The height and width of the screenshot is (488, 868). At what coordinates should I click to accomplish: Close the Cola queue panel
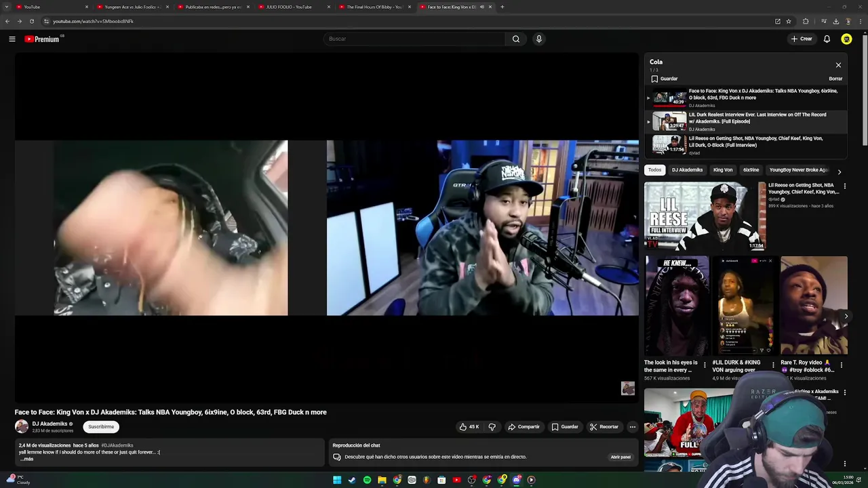[x=838, y=65]
